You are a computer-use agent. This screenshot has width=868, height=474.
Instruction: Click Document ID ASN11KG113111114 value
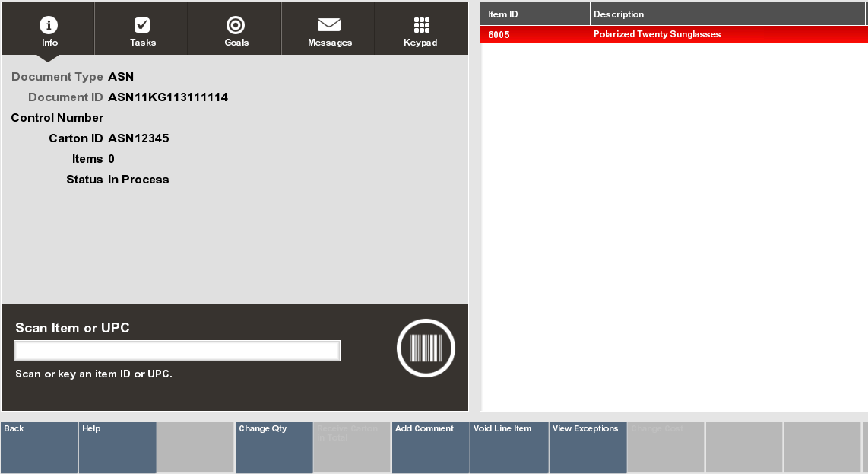pyautogui.click(x=168, y=97)
